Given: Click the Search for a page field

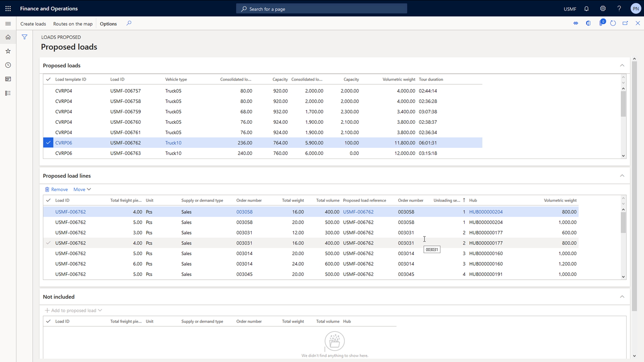Looking at the screenshot, I should pos(322,9).
